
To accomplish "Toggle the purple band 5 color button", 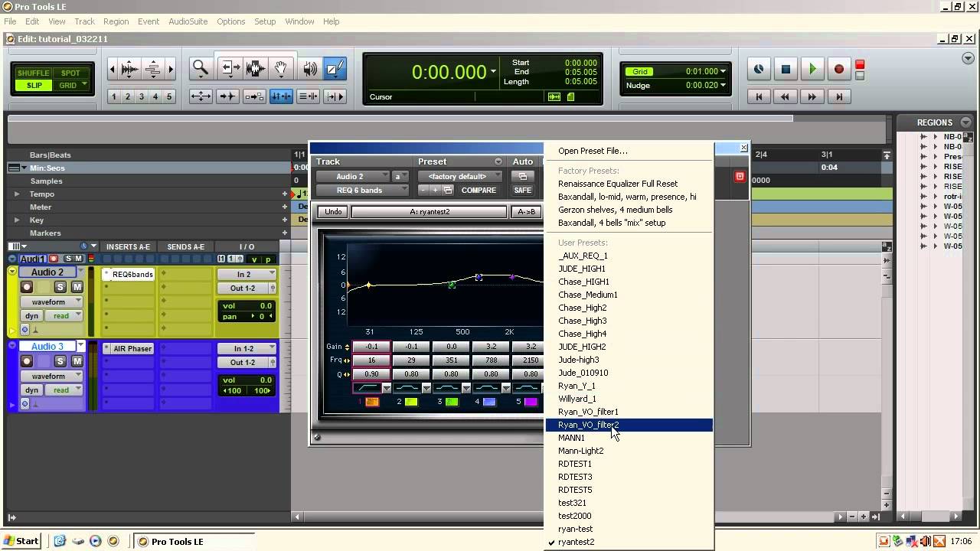I will click(x=530, y=402).
